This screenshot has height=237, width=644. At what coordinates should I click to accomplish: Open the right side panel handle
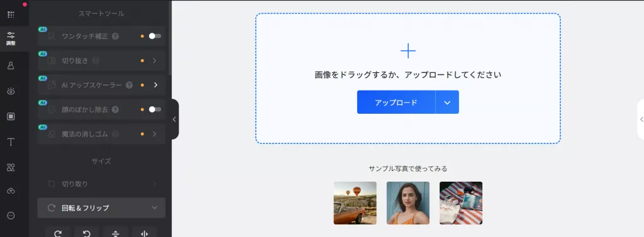pyautogui.click(x=641, y=119)
